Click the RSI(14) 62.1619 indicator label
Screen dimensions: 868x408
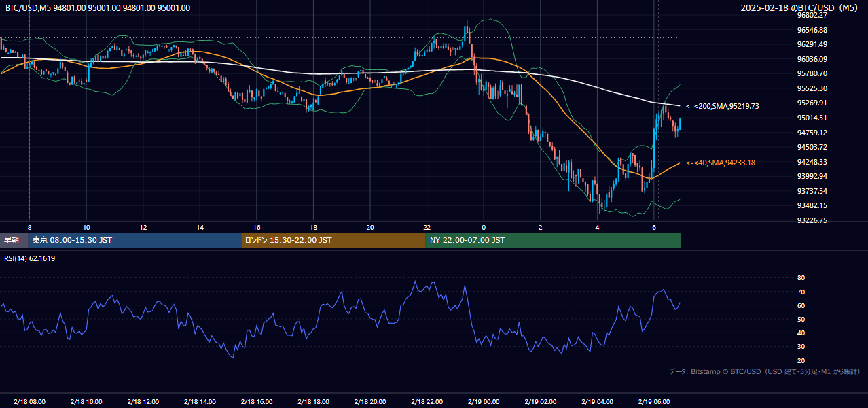pyautogui.click(x=30, y=258)
